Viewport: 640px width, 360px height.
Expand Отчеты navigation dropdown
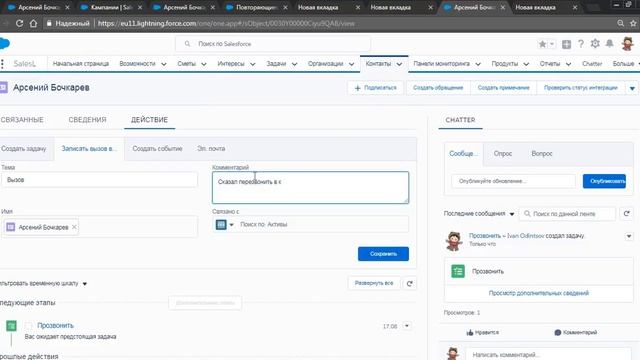[x=568, y=64]
